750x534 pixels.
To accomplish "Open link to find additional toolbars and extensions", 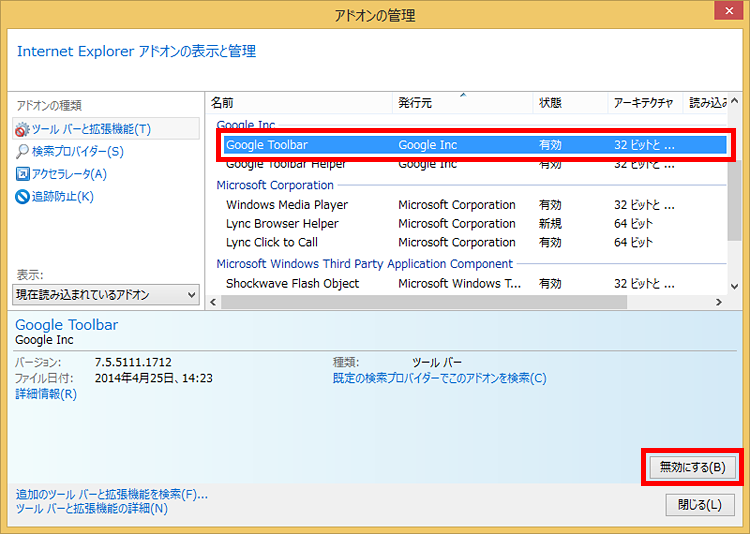I will [x=111, y=494].
